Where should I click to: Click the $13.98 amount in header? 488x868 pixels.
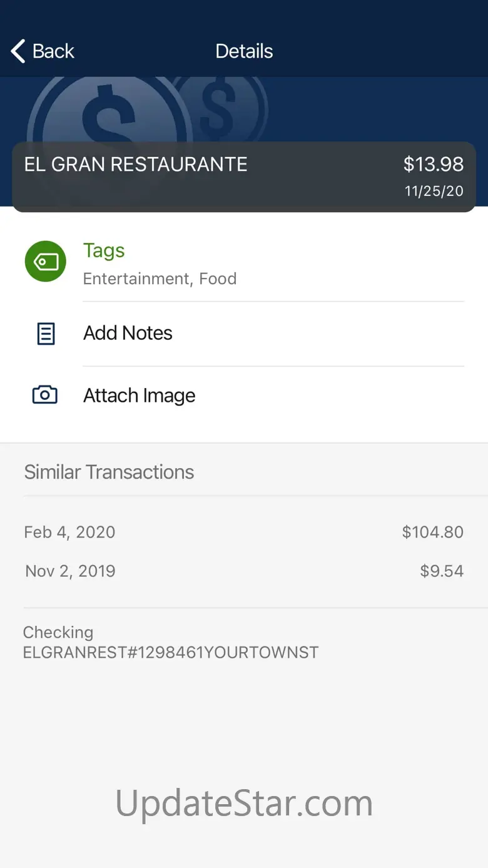433,165
